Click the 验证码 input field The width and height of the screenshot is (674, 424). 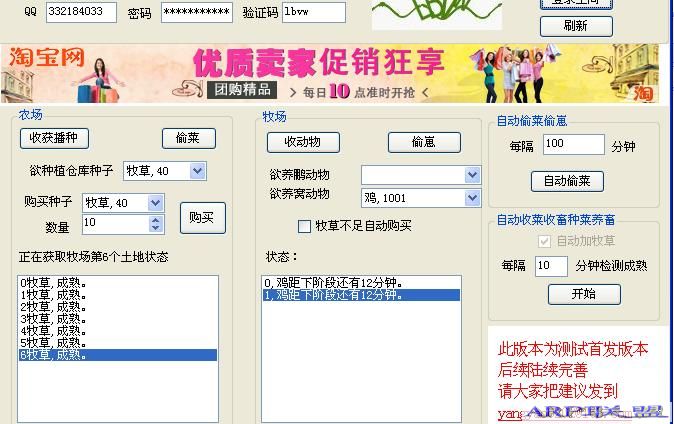coord(314,12)
